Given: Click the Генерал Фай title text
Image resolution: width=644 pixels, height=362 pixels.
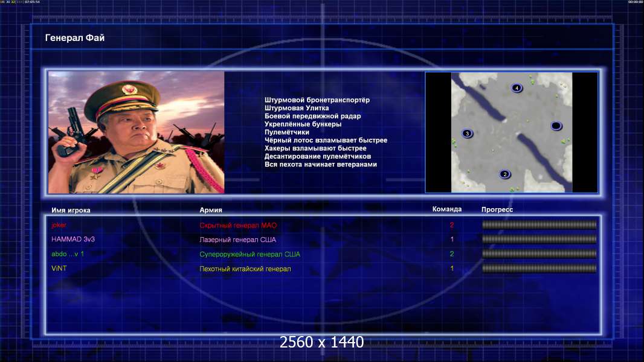Looking at the screenshot, I should pyautogui.click(x=75, y=38).
